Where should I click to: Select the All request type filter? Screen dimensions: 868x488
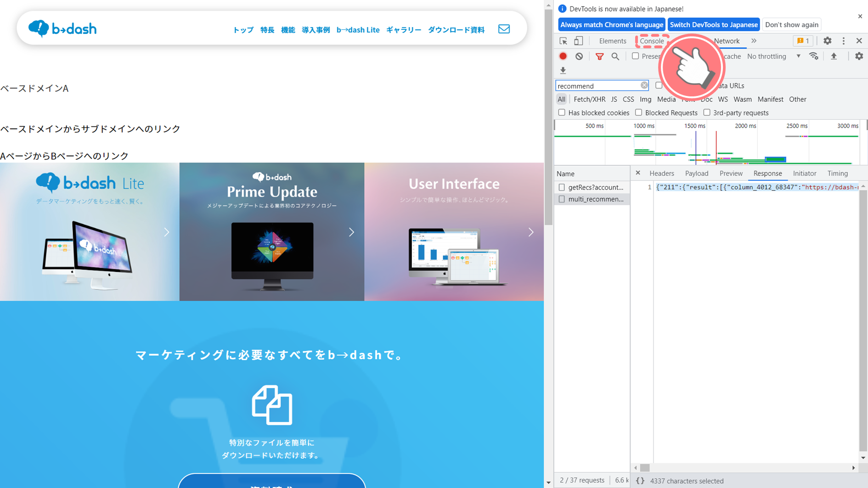(x=562, y=99)
